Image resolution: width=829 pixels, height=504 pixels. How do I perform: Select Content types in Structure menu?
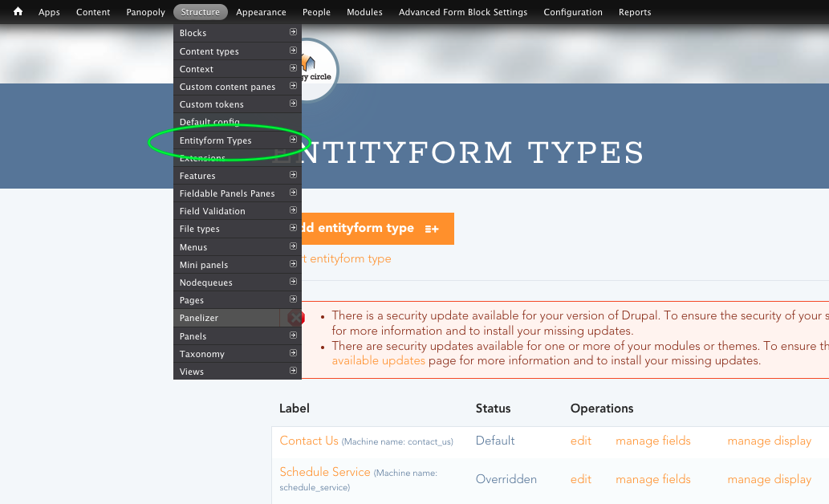(238, 51)
